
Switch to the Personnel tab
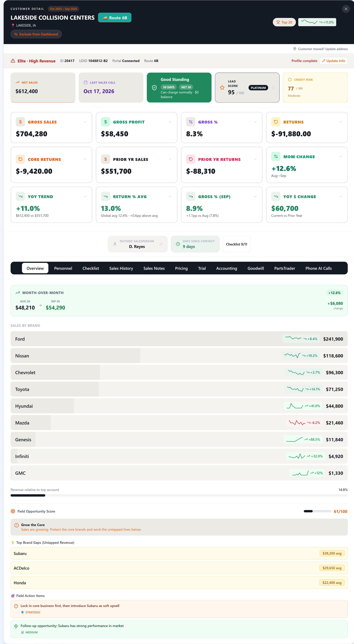click(x=63, y=268)
